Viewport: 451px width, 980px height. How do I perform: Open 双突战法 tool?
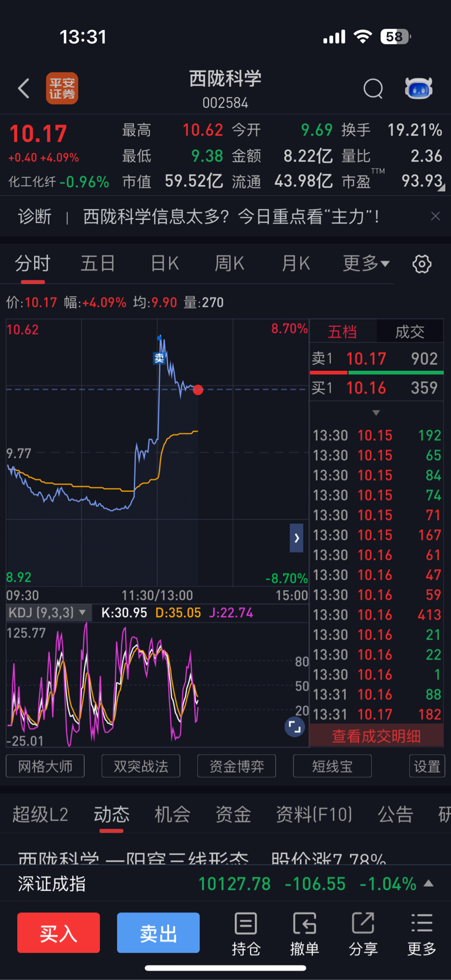tap(141, 766)
